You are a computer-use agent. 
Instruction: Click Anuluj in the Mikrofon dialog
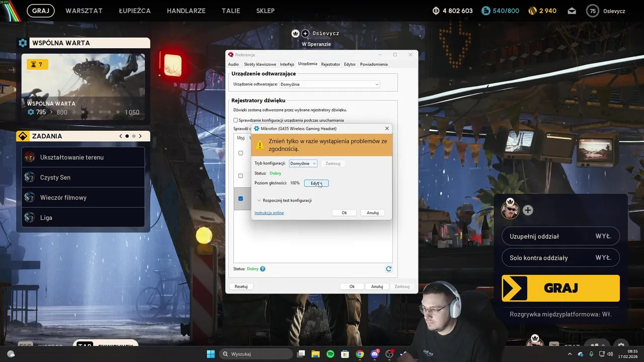coord(373,213)
